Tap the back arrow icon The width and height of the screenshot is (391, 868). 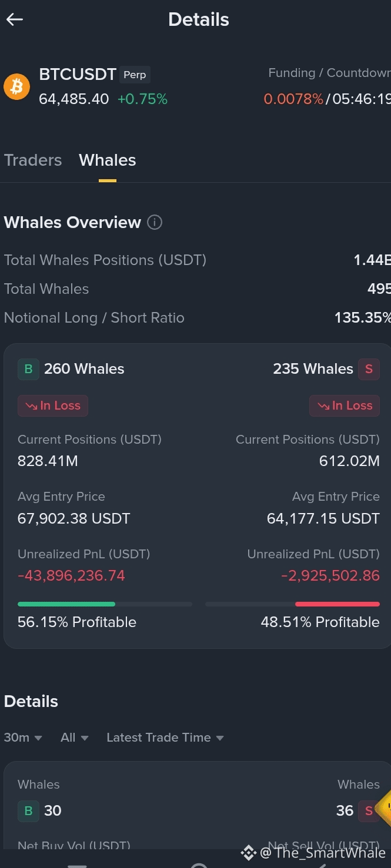click(15, 19)
